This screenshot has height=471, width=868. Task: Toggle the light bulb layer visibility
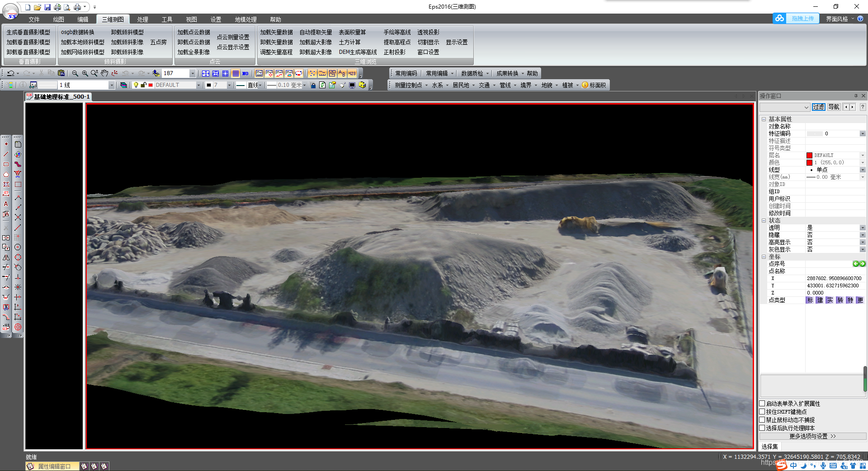click(136, 85)
